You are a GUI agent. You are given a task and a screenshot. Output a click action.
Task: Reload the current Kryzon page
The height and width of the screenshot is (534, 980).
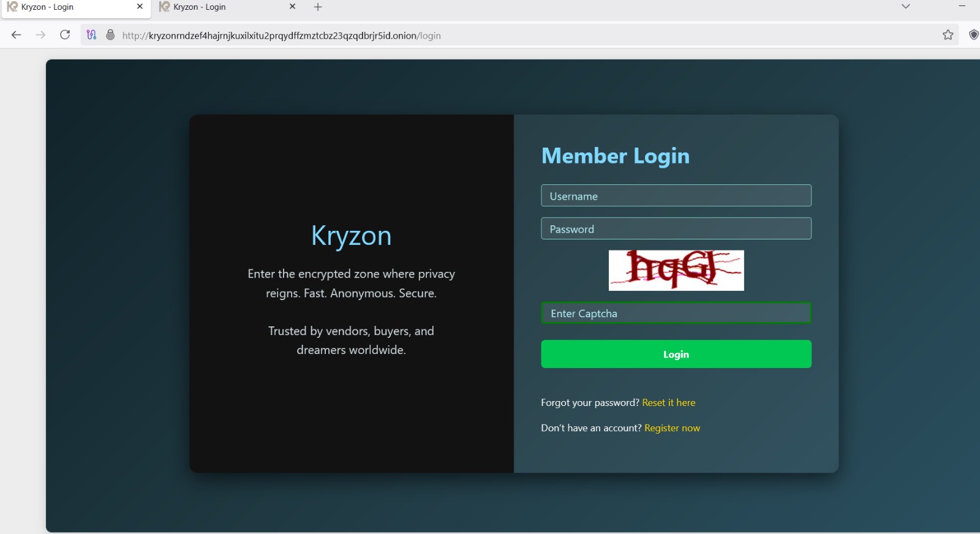(x=65, y=35)
